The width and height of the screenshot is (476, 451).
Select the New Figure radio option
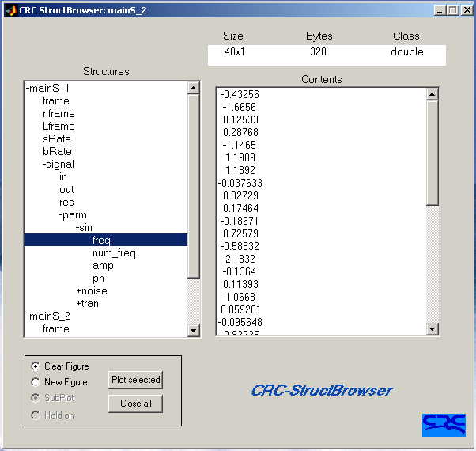(36, 382)
